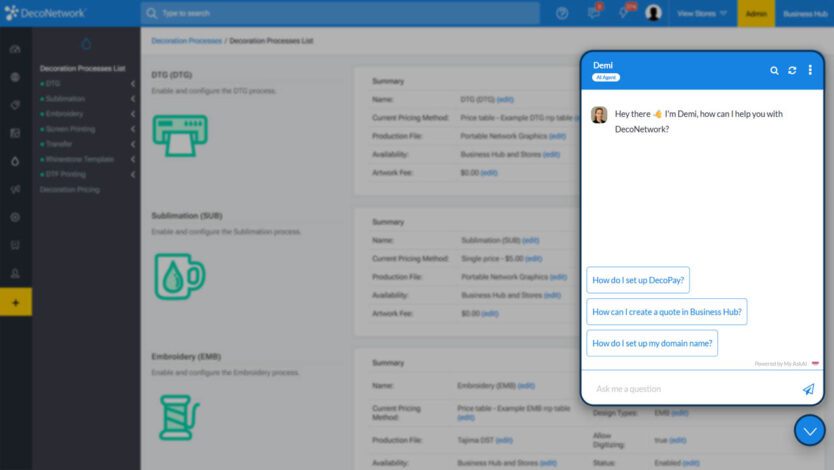
Task: Edit DTG Portable Network Graphics production file
Action: (557, 136)
